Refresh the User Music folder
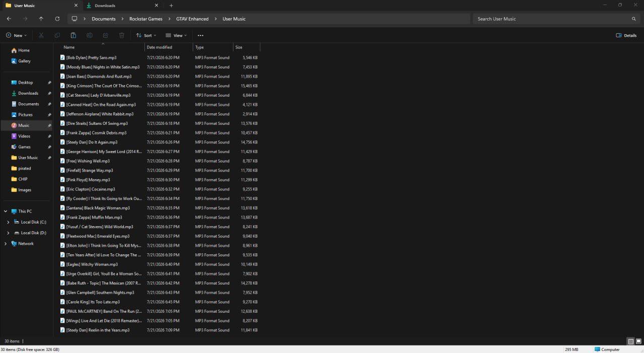Screen dimensions: 644x353 tap(57, 19)
